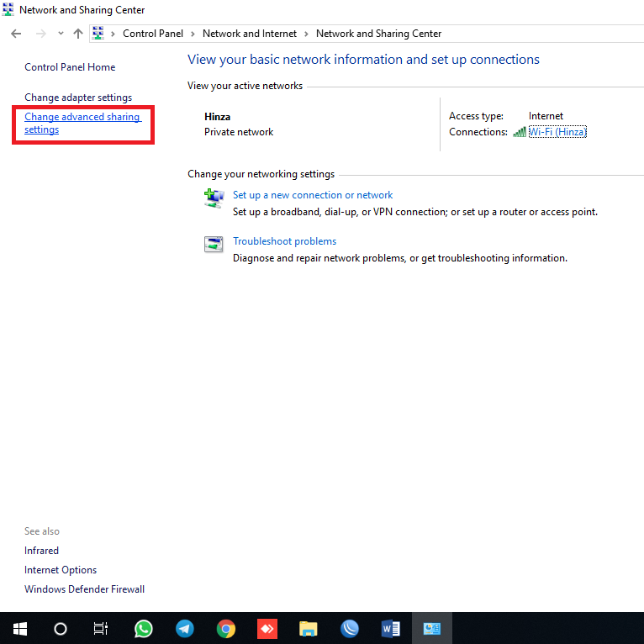
Task: Click the new connection setup icon
Action: 214,198
